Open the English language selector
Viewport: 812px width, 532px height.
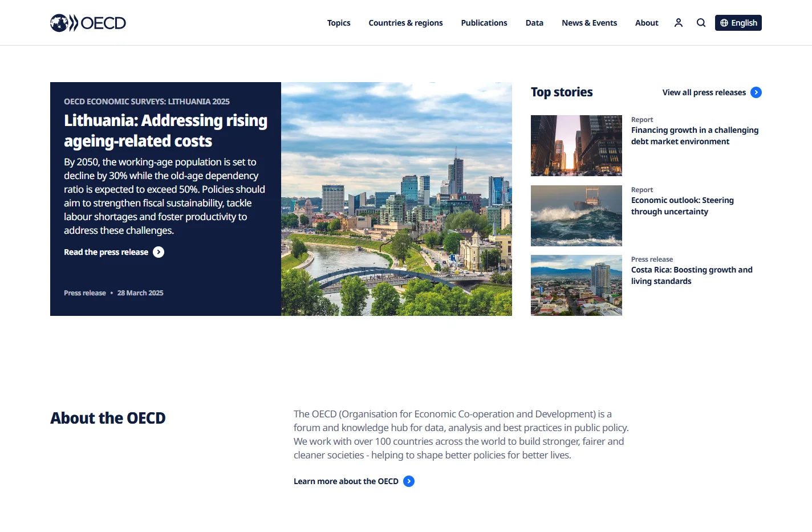pyautogui.click(x=738, y=23)
